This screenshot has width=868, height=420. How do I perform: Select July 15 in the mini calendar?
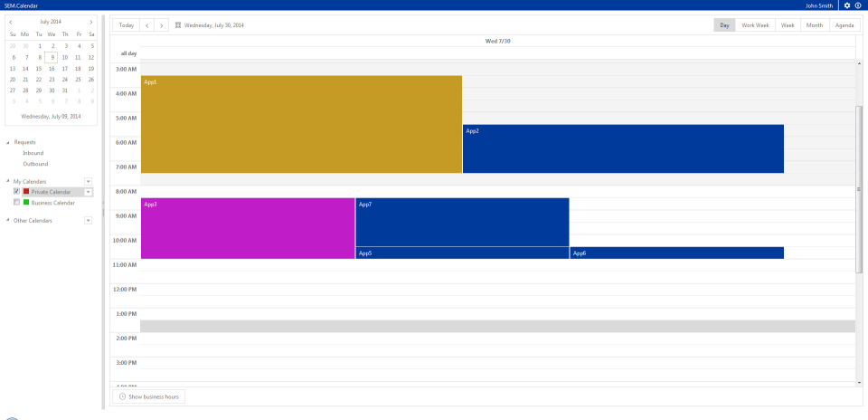[39, 68]
